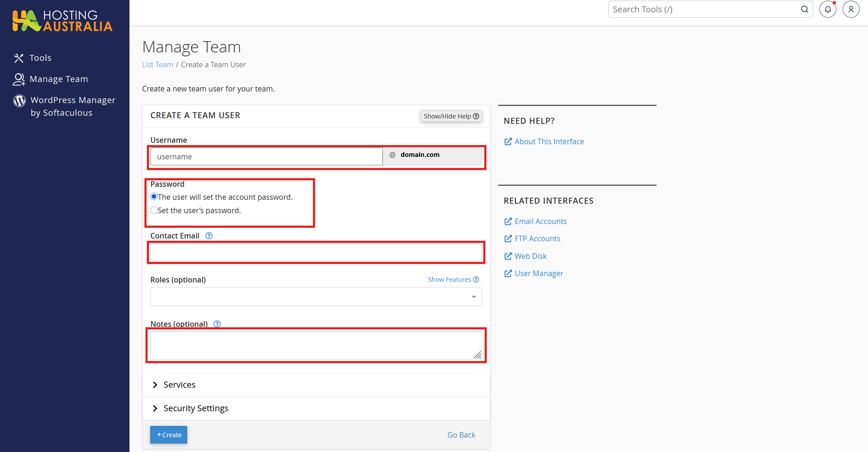The width and height of the screenshot is (868, 452).
Task: Click into the Notes text area
Action: (x=316, y=345)
